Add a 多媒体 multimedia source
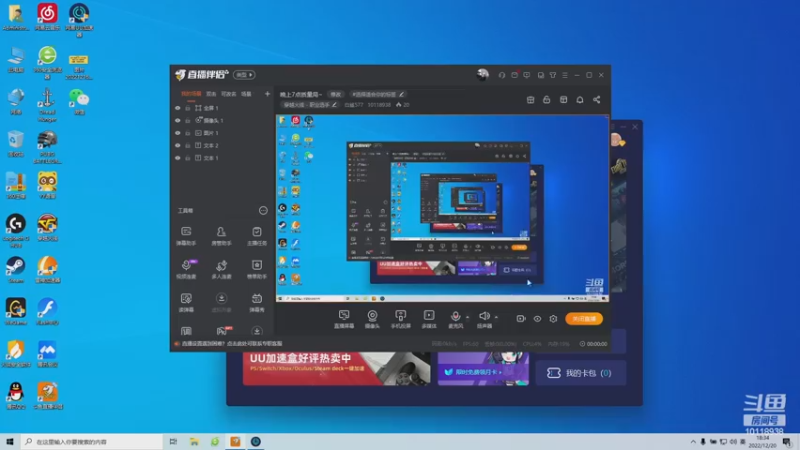 (x=429, y=319)
